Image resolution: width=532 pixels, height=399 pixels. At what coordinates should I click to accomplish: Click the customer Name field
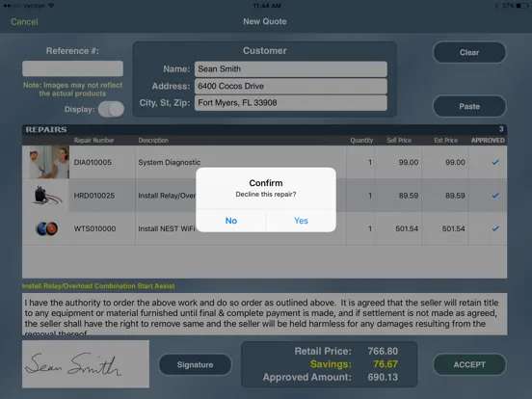point(291,68)
